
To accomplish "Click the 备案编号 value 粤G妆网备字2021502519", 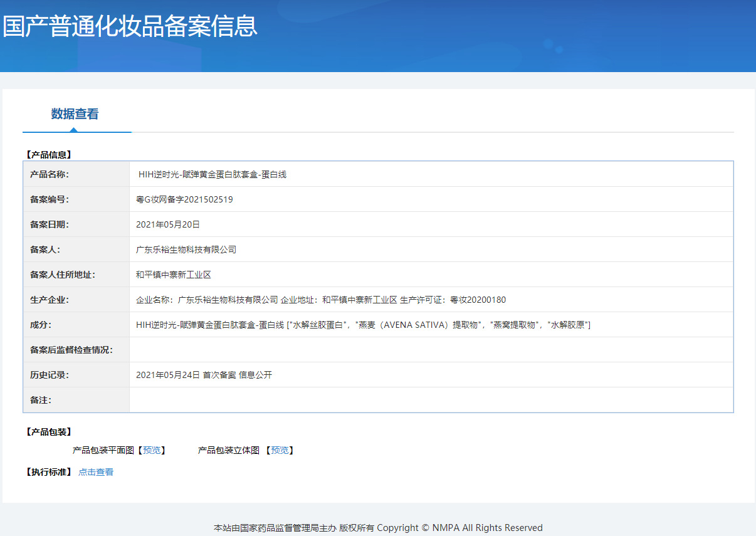I will coord(184,199).
